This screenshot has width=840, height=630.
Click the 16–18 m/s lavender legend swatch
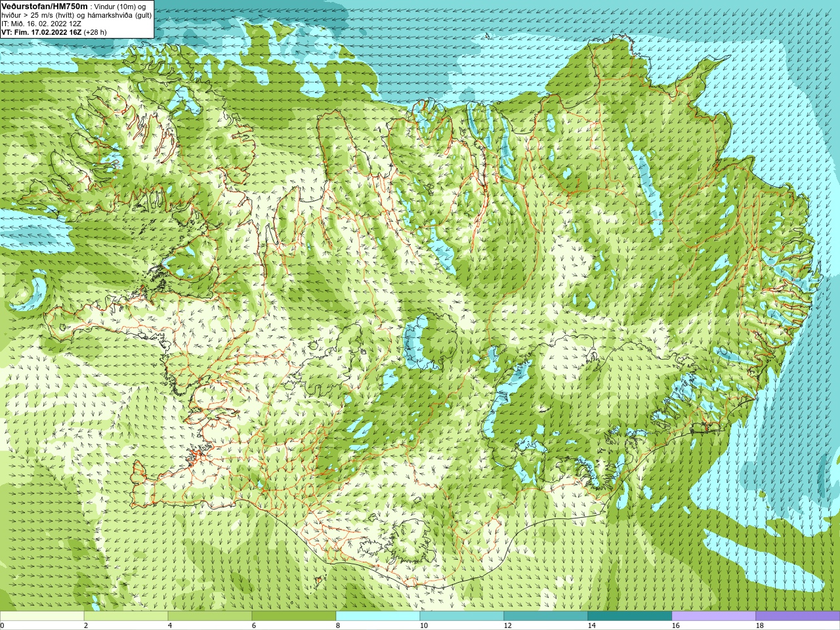[714, 616]
